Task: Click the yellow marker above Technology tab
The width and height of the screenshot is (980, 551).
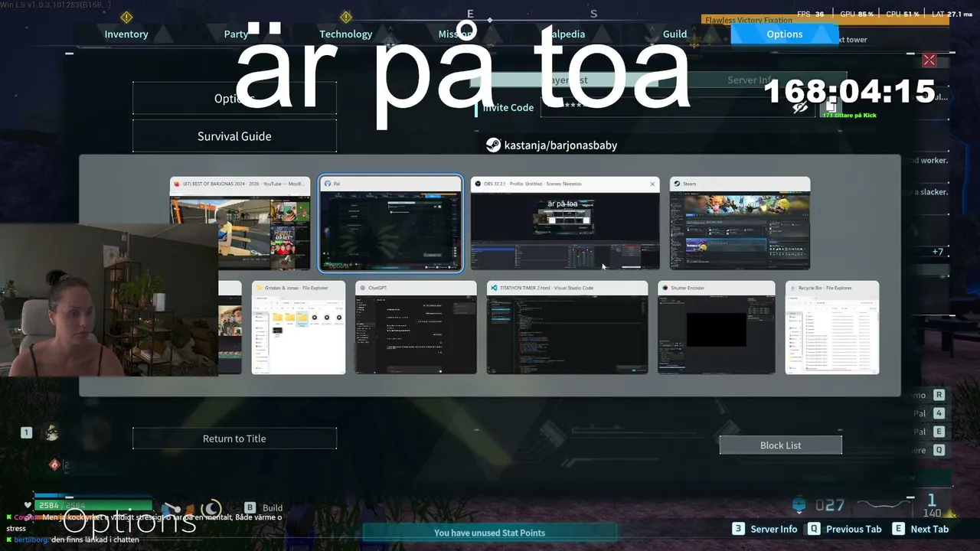Action: 346,17
